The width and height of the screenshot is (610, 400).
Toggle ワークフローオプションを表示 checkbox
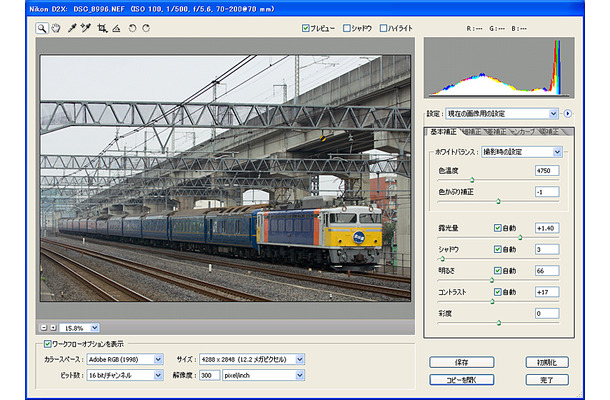pos(47,344)
